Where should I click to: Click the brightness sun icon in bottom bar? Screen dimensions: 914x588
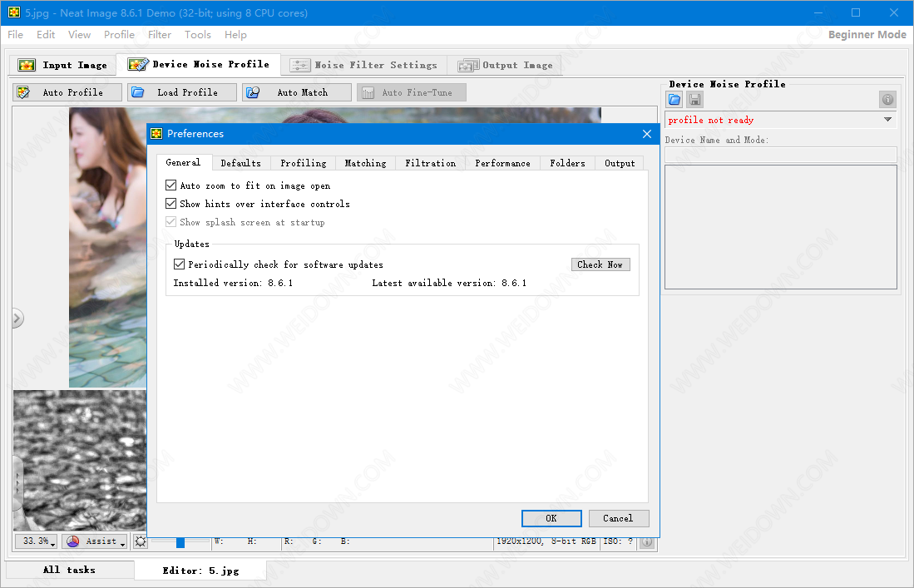141,541
